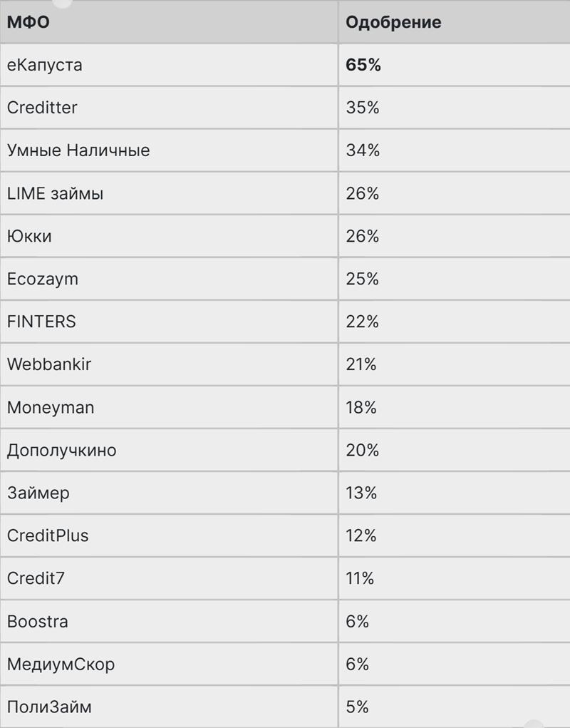Click the Credit7 row name
Viewport: 570px width, 728px height.
pyautogui.click(x=36, y=578)
